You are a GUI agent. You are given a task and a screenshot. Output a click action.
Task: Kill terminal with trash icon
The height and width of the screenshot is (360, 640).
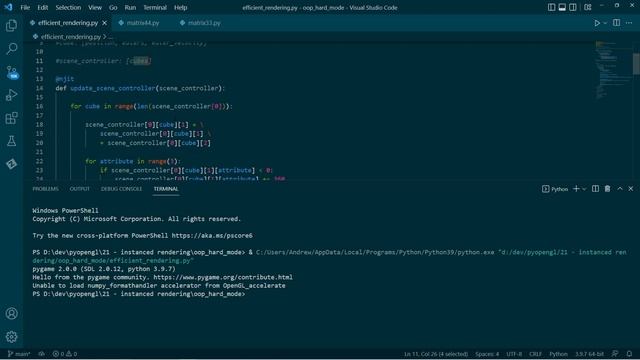pyautogui.click(x=607, y=189)
